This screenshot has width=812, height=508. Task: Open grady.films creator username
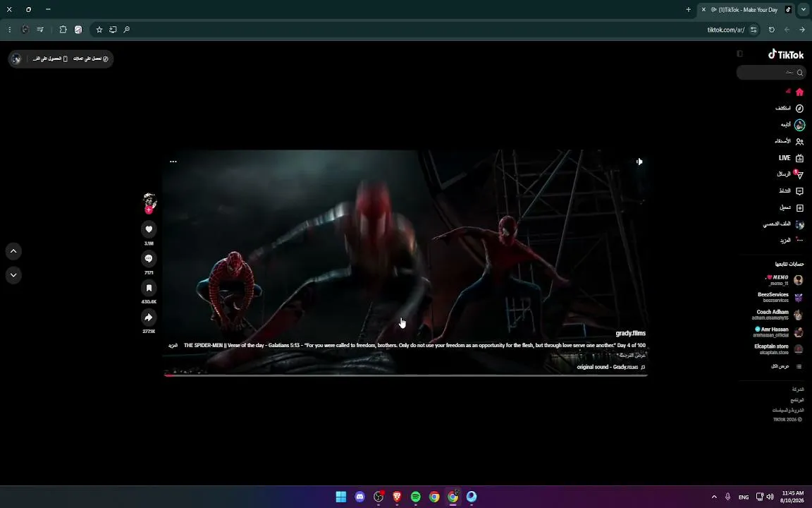pyautogui.click(x=630, y=333)
